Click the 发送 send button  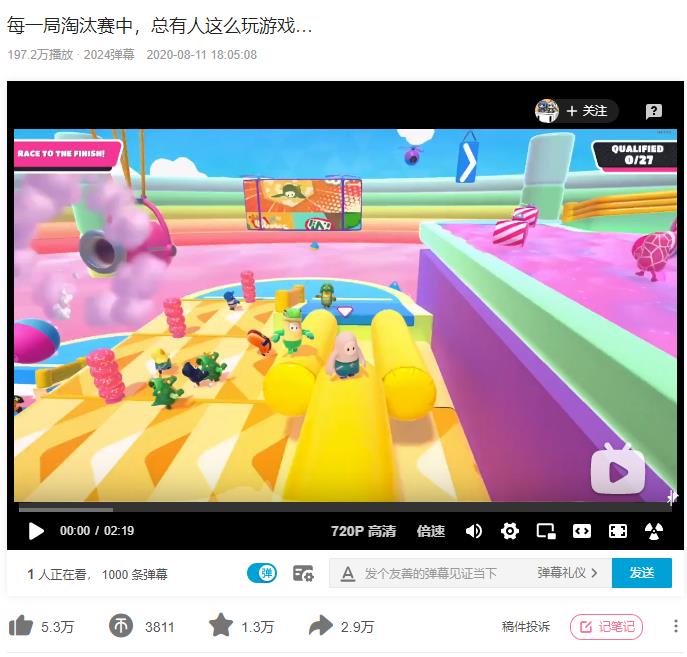click(641, 573)
